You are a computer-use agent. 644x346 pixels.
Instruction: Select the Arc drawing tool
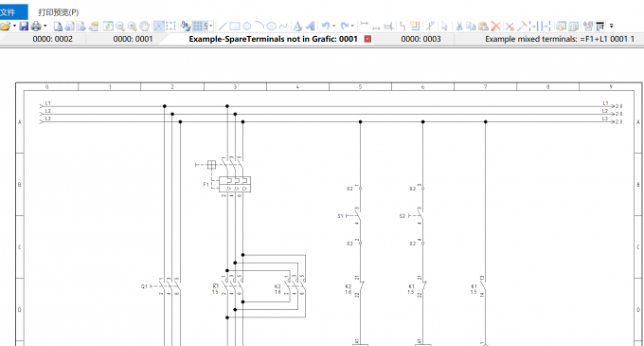point(259,26)
